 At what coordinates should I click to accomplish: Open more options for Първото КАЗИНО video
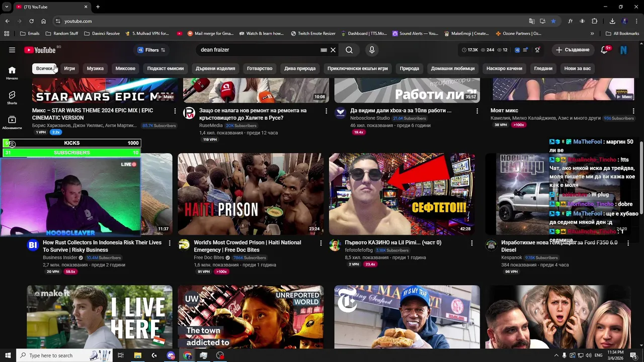pyautogui.click(x=472, y=243)
